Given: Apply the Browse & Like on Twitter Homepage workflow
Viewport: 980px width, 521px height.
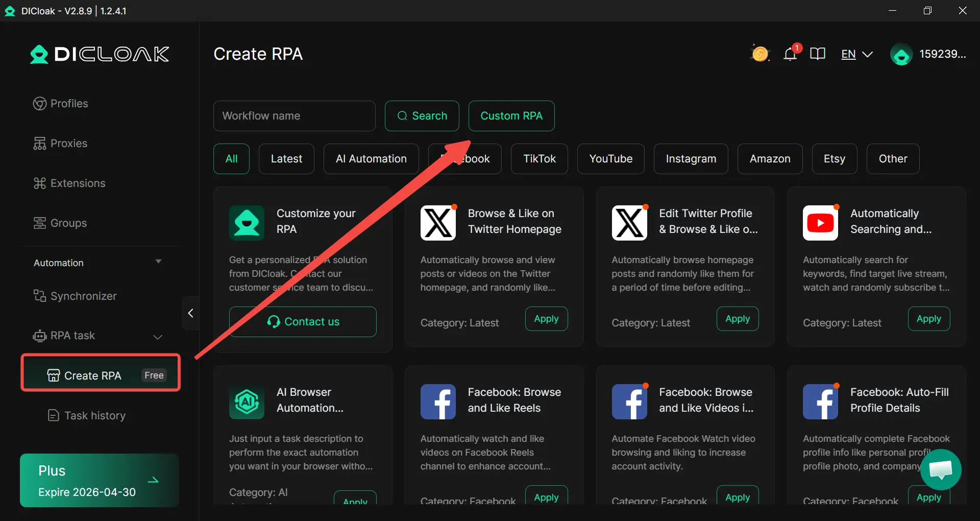Looking at the screenshot, I should click(x=546, y=319).
